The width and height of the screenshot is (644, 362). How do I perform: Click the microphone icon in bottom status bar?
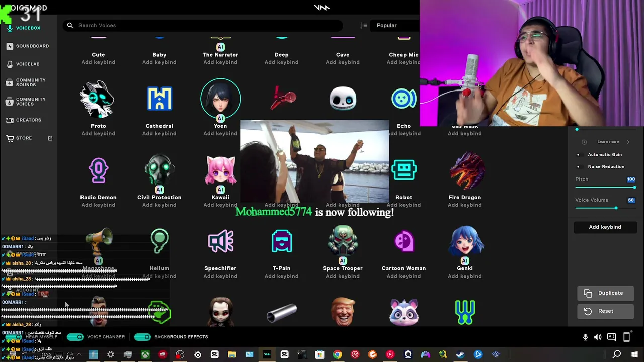point(585,337)
